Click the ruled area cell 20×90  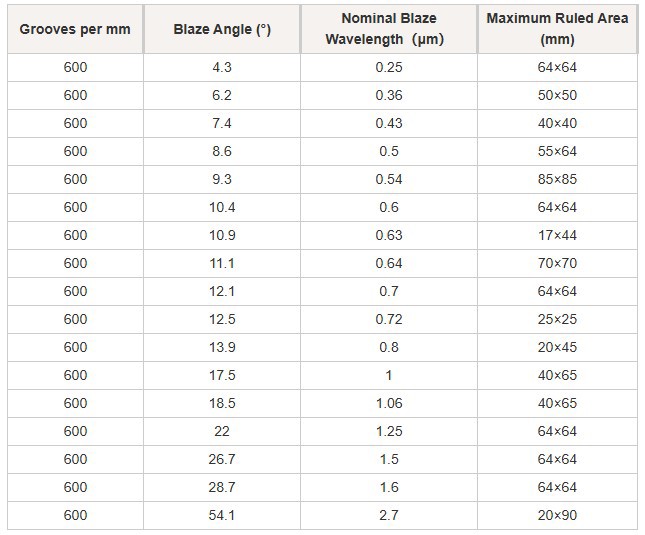(x=557, y=515)
